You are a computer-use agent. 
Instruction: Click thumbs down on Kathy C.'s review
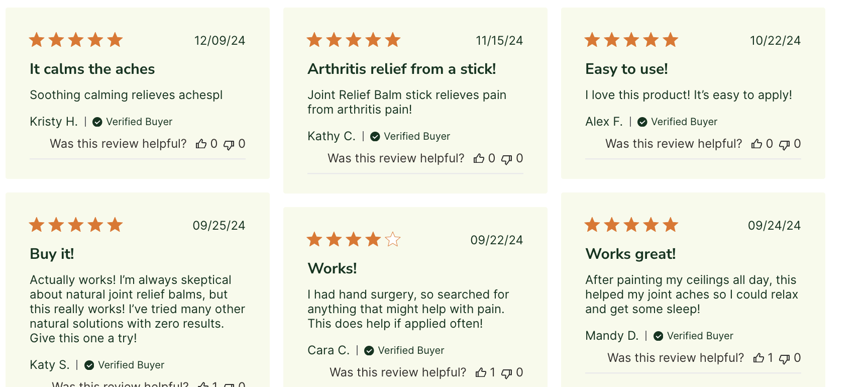pos(506,159)
